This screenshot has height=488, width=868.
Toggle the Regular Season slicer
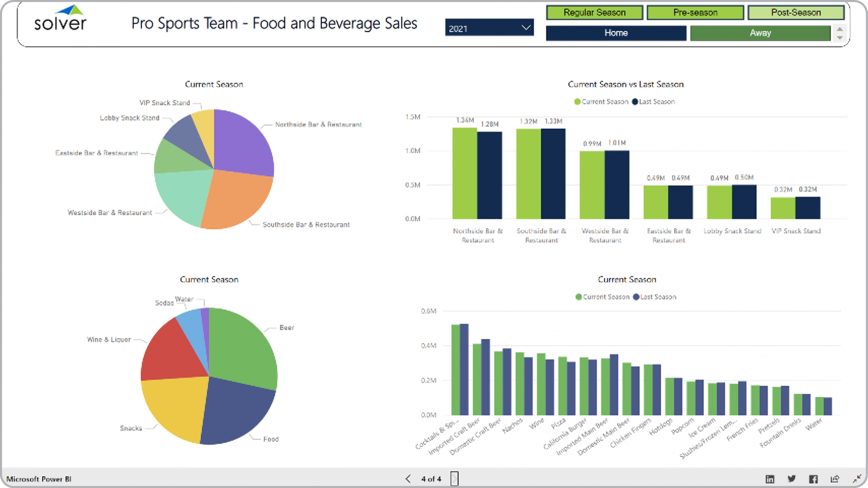pos(594,13)
